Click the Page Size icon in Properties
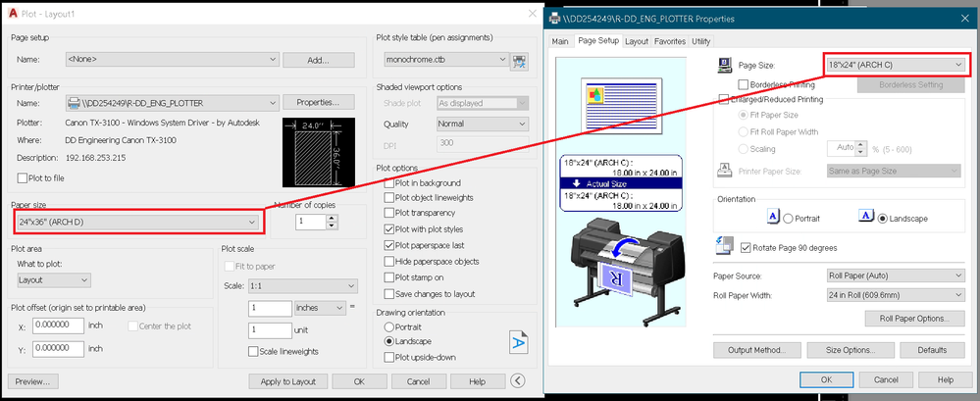The width and height of the screenshot is (980, 401). tap(725, 65)
